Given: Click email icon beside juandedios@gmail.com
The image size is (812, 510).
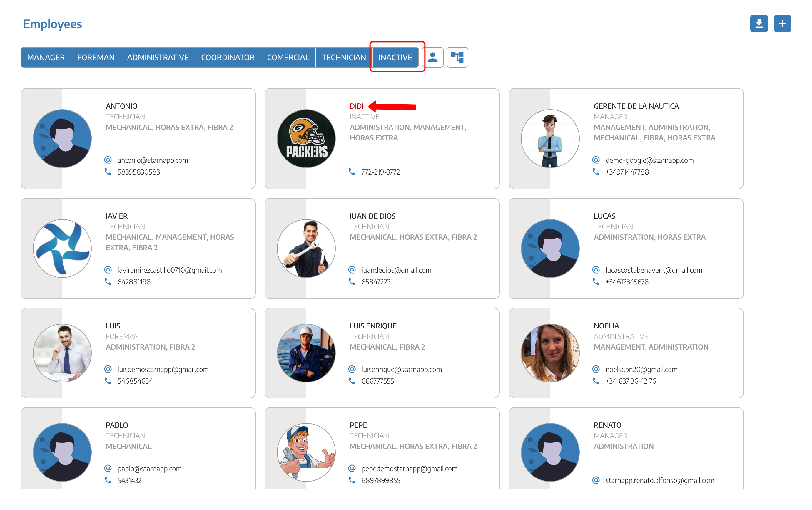Looking at the screenshot, I should [352, 269].
